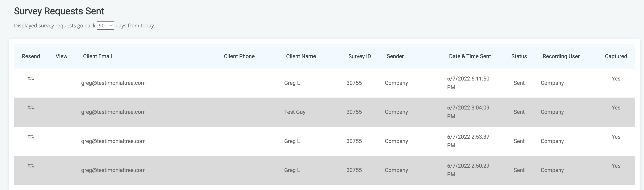Open the days-back dropdown showing 90
This screenshot has height=190, width=644.
106,26
